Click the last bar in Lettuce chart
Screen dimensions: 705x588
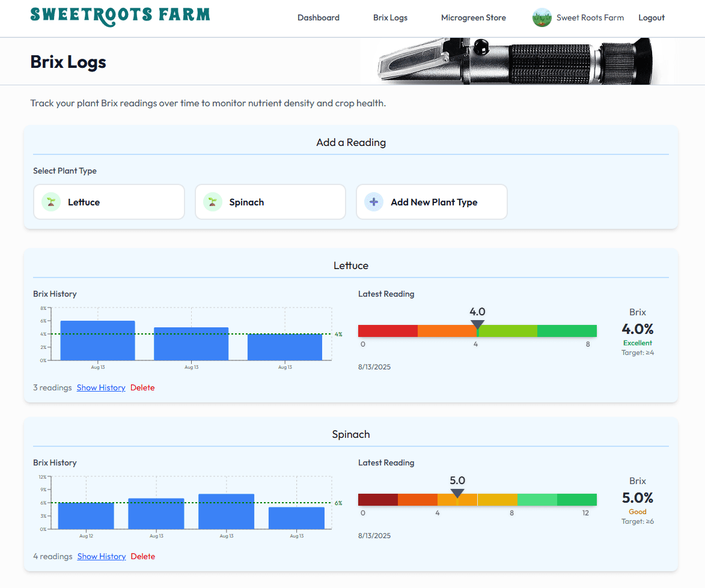pyautogui.click(x=285, y=347)
